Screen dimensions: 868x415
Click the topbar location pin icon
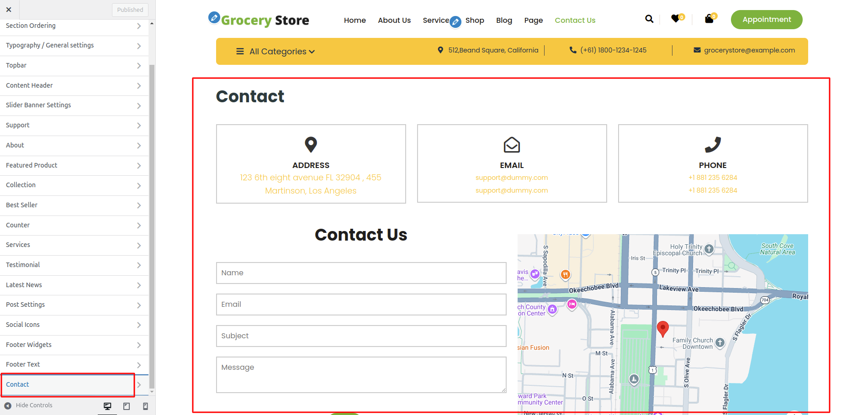[440, 50]
